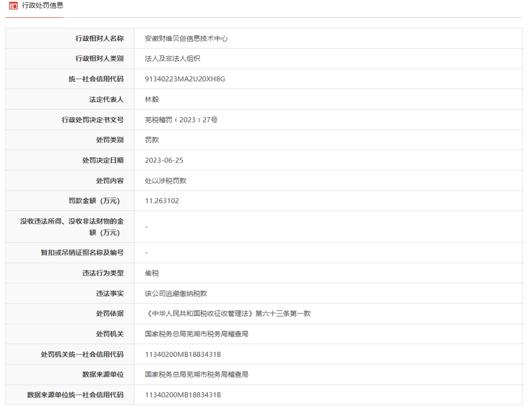The width and height of the screenshot is (532, 410).
Task: Click the 行政相对人名称 label cell
Action: coord(100,38)
